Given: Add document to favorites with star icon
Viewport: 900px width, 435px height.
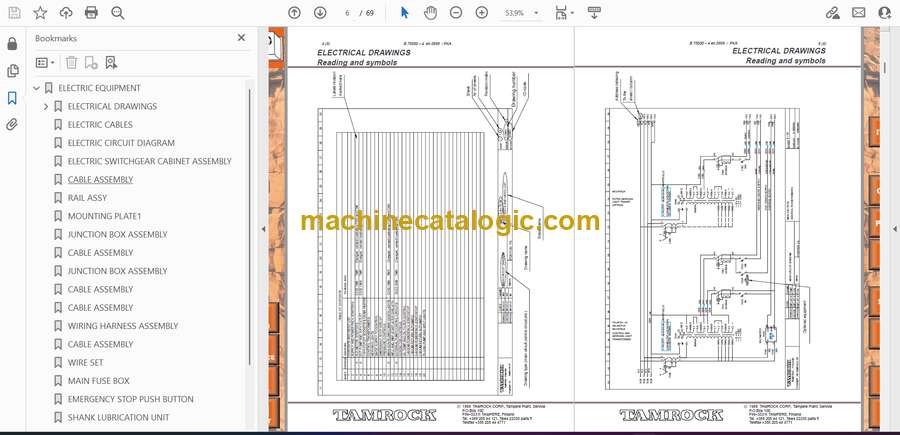Looking at the screenshot, I should click(40, 13).
